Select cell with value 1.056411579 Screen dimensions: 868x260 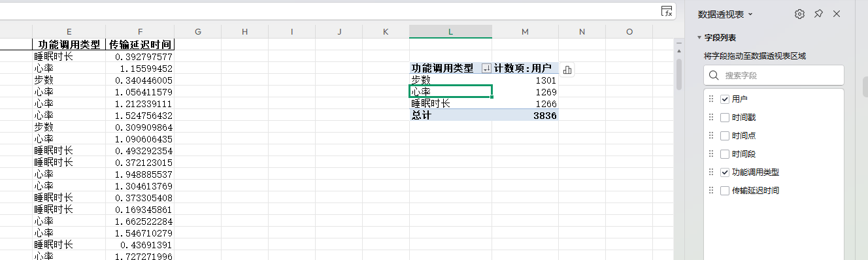(139, 91)
